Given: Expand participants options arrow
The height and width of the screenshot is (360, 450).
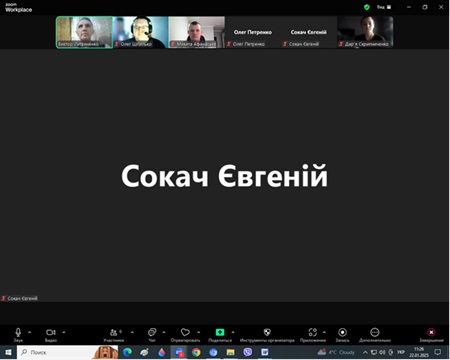Looking at the screenshot, I should pos(132,332).
